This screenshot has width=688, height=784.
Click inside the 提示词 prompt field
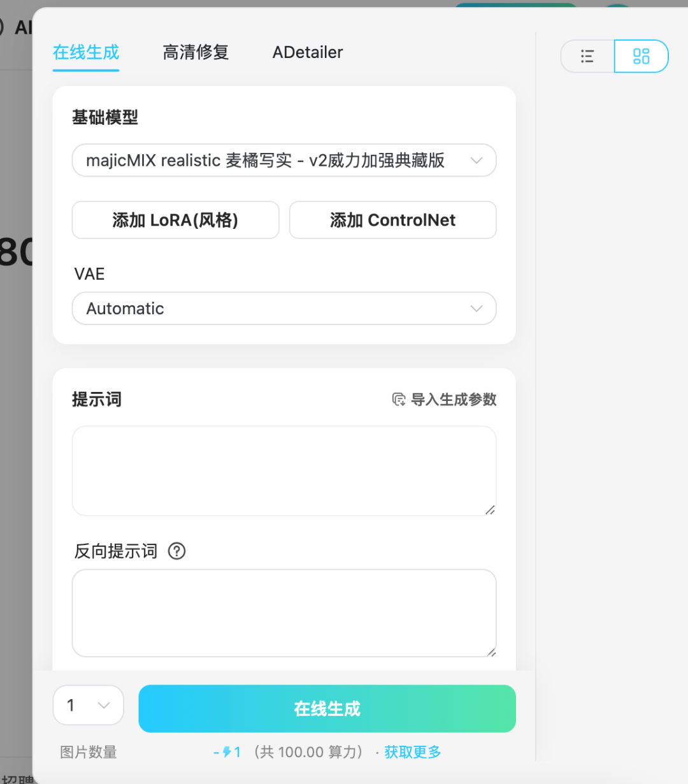coord(284,470)
